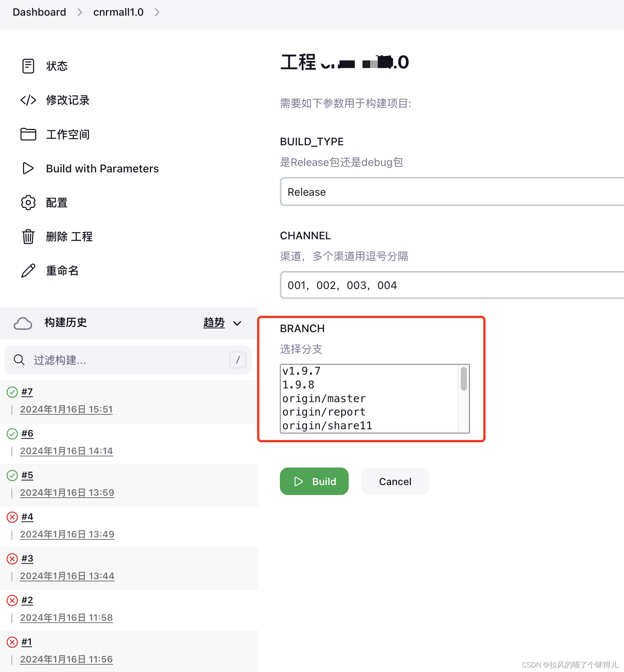Image resolution: width=624 pixels, height=672 pixels.
Task: Open cnrmall1.0 breadcrumb link
Action: pyautogui.click(x=119, y=12)
